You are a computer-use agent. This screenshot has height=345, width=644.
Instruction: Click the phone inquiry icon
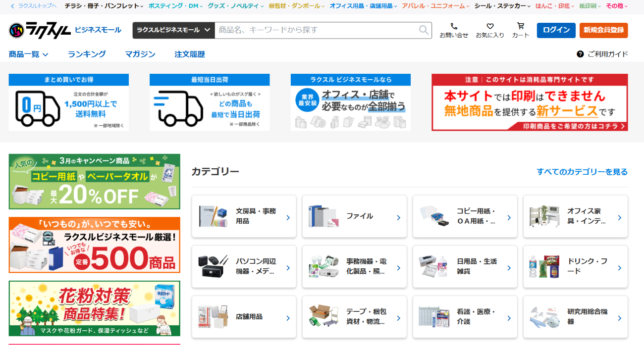coord(454,26)
